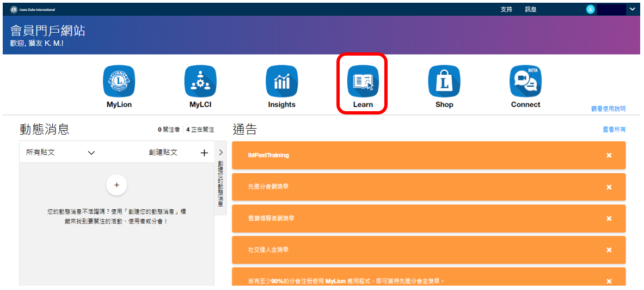
Task: Open the 訊息 menu item
Action: coord(530,9)
